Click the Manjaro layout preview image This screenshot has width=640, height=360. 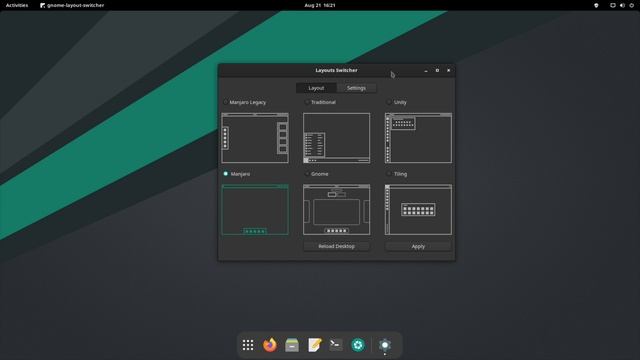tap(255, 210)
